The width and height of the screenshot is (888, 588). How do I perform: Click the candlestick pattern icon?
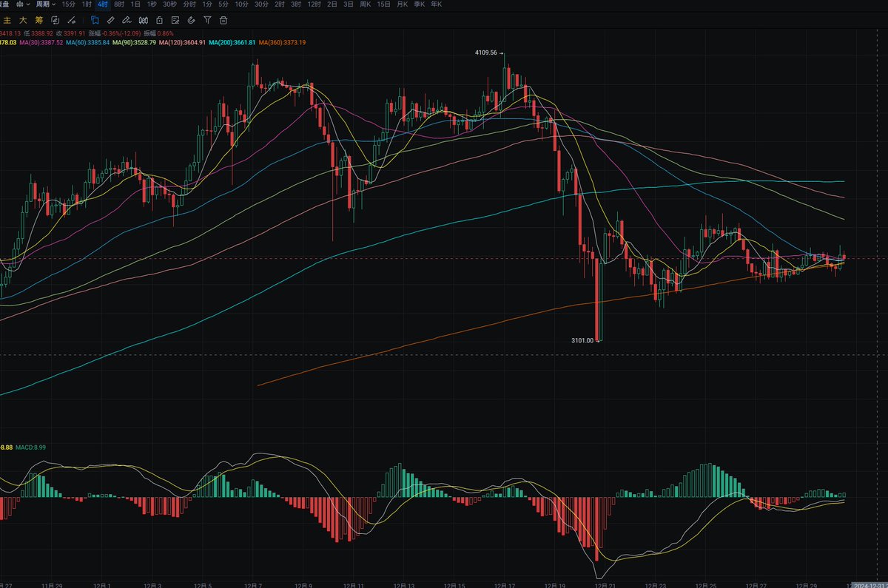click(144, 20)
